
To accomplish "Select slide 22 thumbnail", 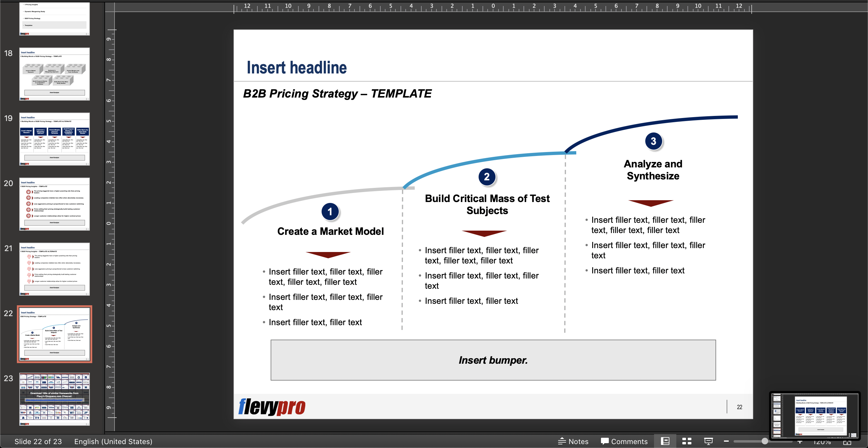I will coord(55,334).
